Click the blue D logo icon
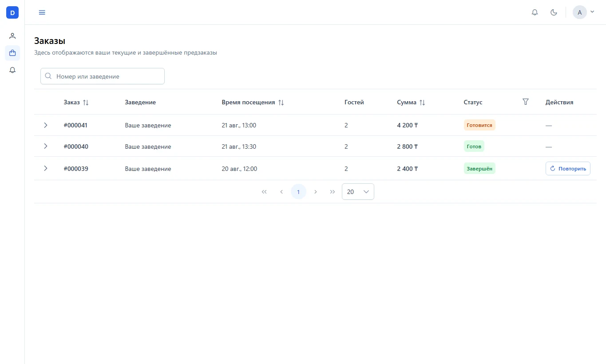The height and width of the screenshot is (364, 606). 12,12
